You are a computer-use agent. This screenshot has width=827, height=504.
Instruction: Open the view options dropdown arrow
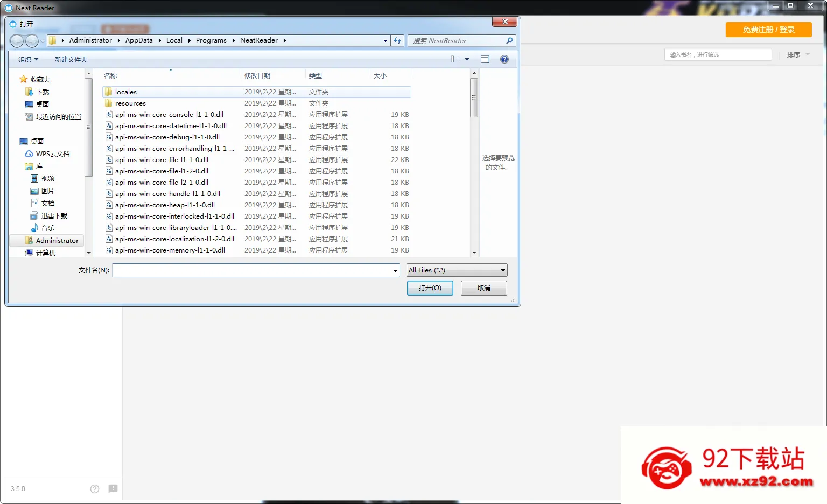(x=467, y=59)
